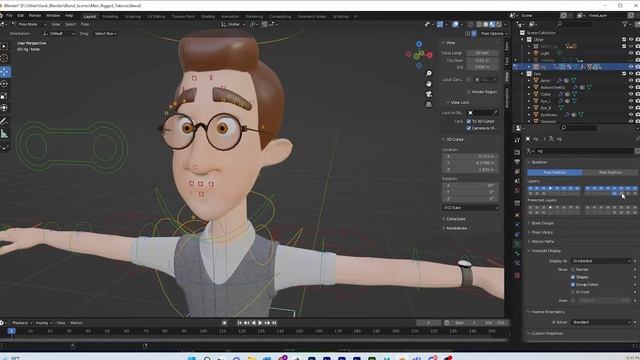Screen dimensions: 640x360
Task: Open the Display As Octahedral dropdown
Action: tap(601, 261)
